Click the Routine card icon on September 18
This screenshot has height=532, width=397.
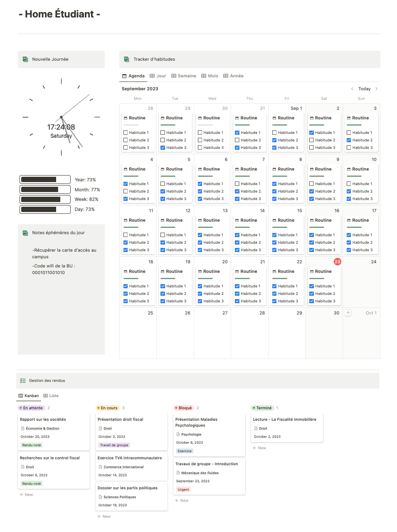(126, 272)
